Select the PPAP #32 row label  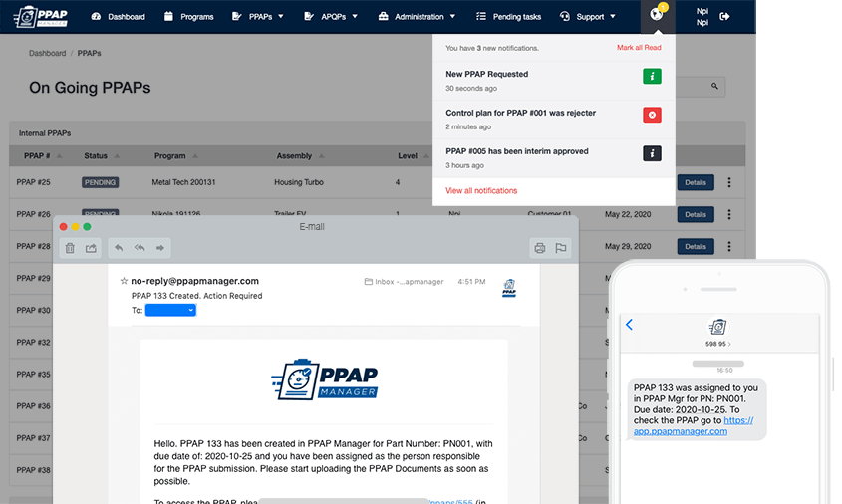coord(33,342)
